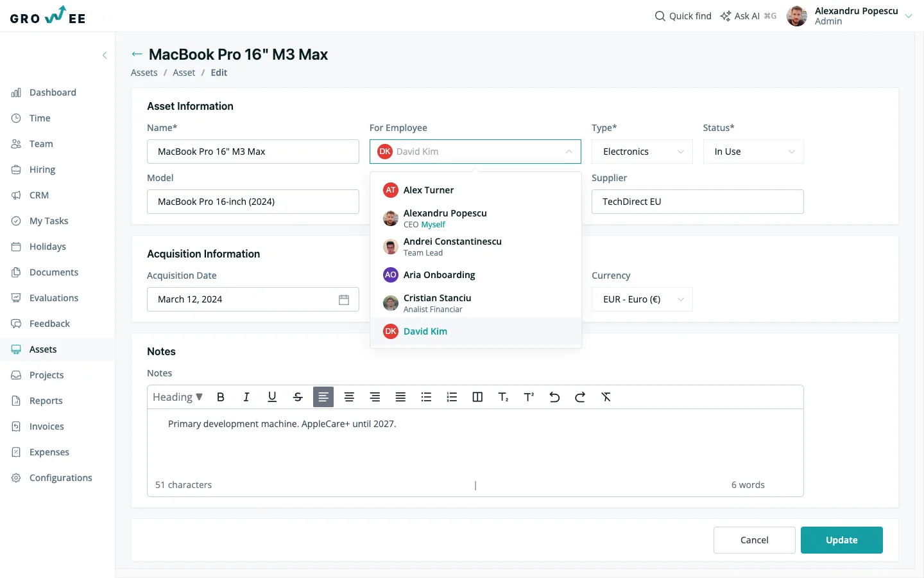Center-align the notes text

(x=349, y=397)
